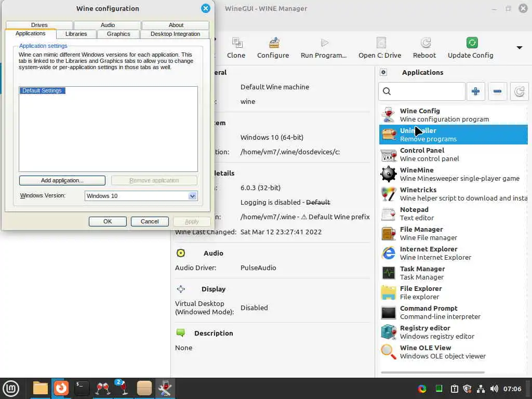Launch Wine Config from applications list
532x399 pixels.
(453, 115)
